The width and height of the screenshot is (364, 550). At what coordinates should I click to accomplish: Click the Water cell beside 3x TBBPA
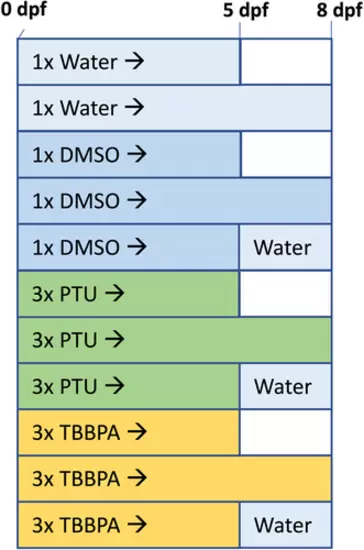tap(285, 525)
